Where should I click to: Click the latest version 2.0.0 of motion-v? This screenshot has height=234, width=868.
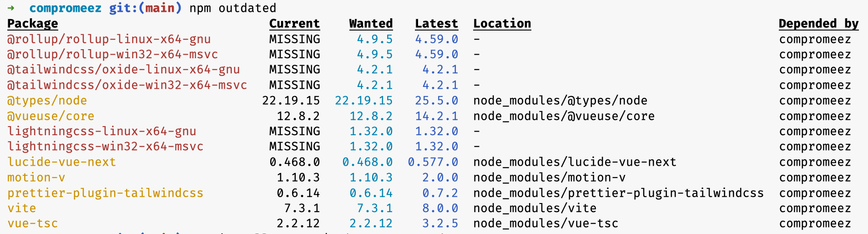click(440, 178)
